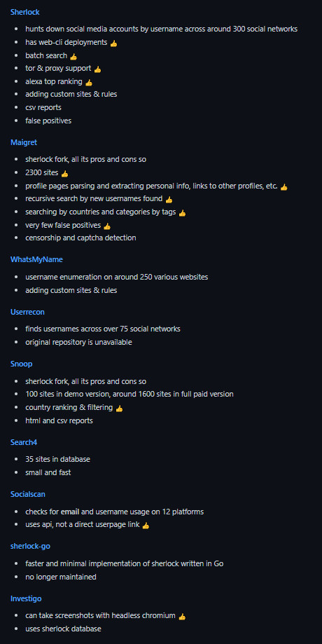Click thumbs-up beside very few false positives
Viewport: 322px width, 644px height.
[x=107, y=226]
